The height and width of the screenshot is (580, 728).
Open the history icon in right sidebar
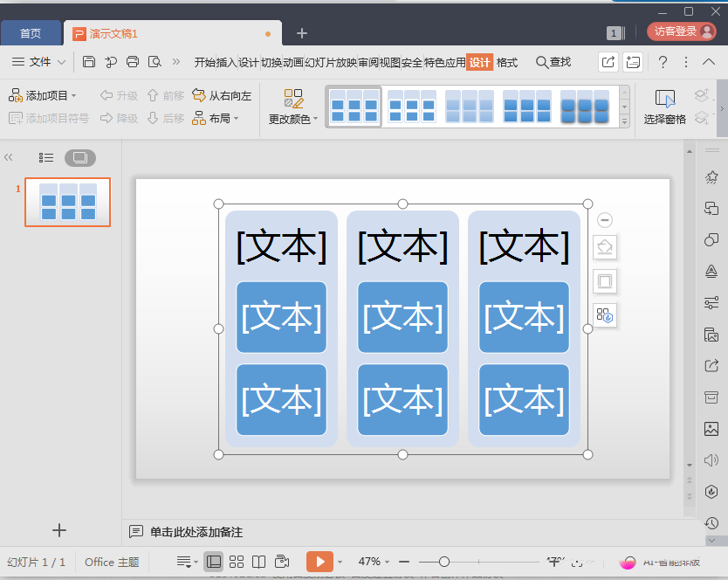[x=711, y=523]
